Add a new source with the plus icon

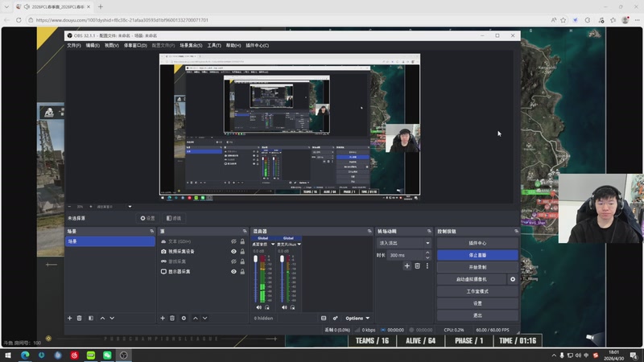point(163,318)
